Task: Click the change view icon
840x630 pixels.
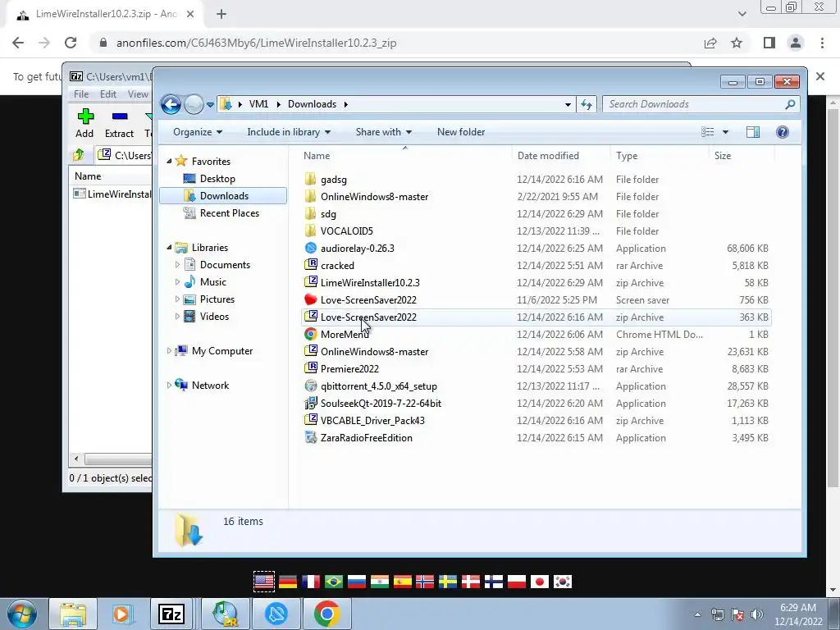Action: 708,132
